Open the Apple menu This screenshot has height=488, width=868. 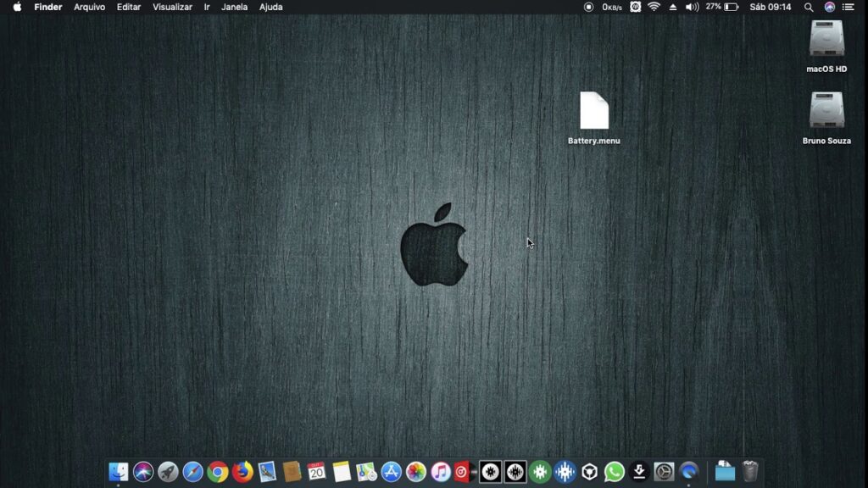coord(17,7)
